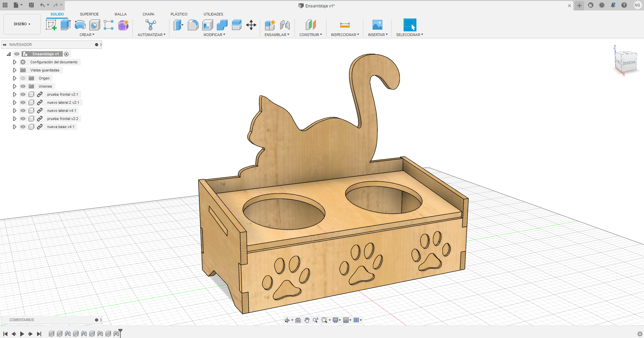This screenshot has width=644, height=338.
Task: Collapse the Ensamblaje v1 root node
Action: (x=9, y=54)
